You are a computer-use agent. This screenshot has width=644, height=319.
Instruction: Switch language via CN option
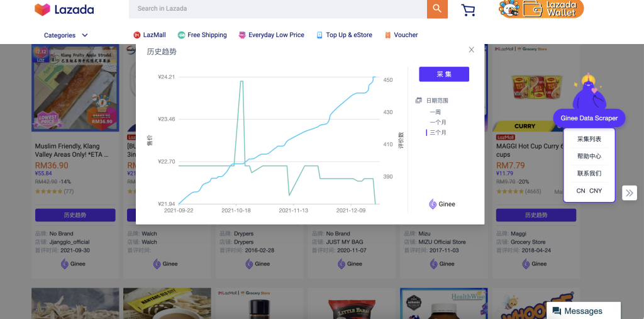coord(580,191)
